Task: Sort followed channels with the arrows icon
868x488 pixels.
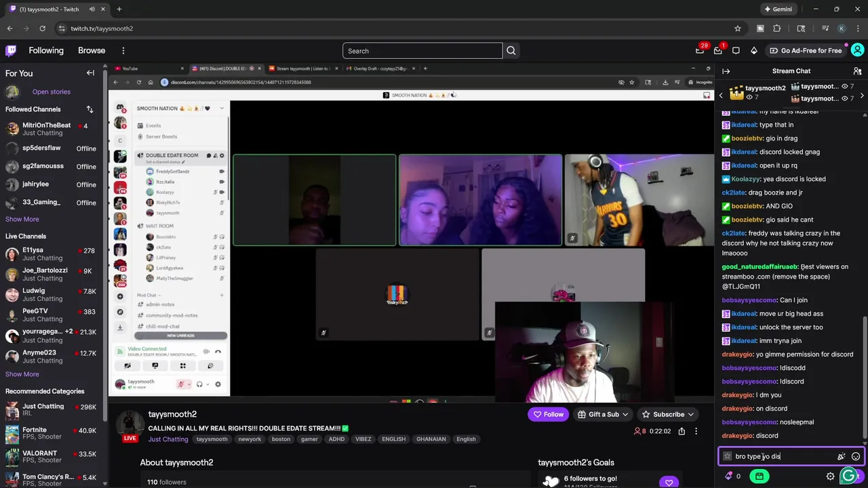Action: click(x=90, y=109)
